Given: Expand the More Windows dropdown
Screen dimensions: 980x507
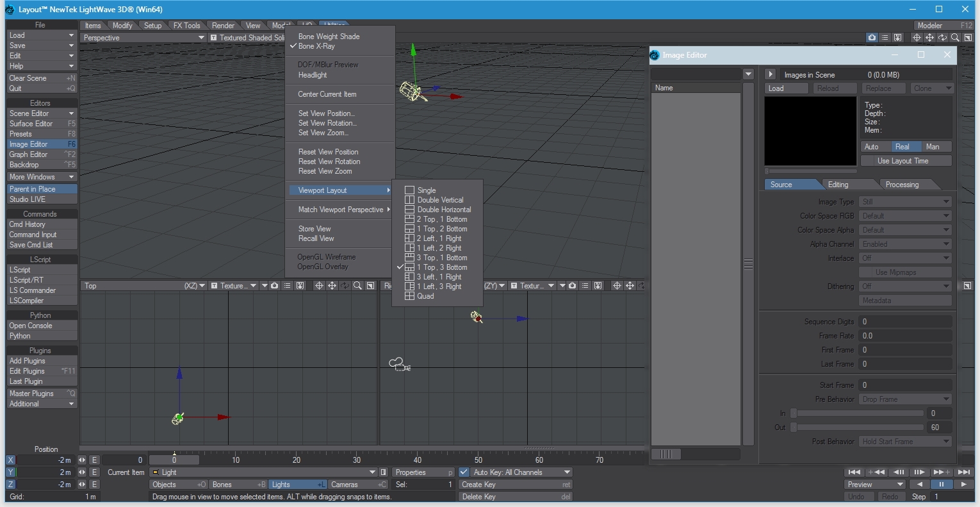Looking at the screenshot, I should pos(42,177).
